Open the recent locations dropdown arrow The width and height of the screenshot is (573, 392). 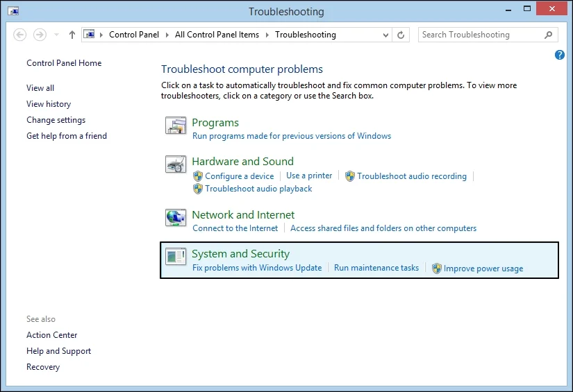(x=56, y=35)
